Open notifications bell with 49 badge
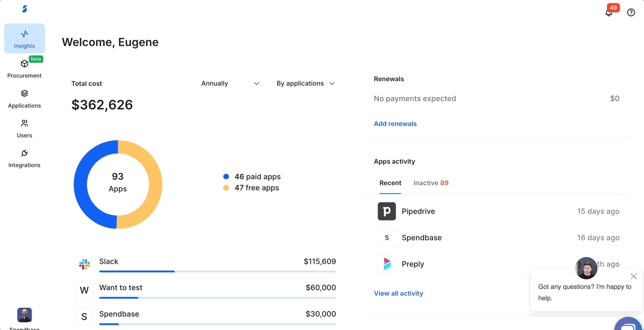Image resolution: width=644 pixels, height=330 pixels. coord(609,12)
